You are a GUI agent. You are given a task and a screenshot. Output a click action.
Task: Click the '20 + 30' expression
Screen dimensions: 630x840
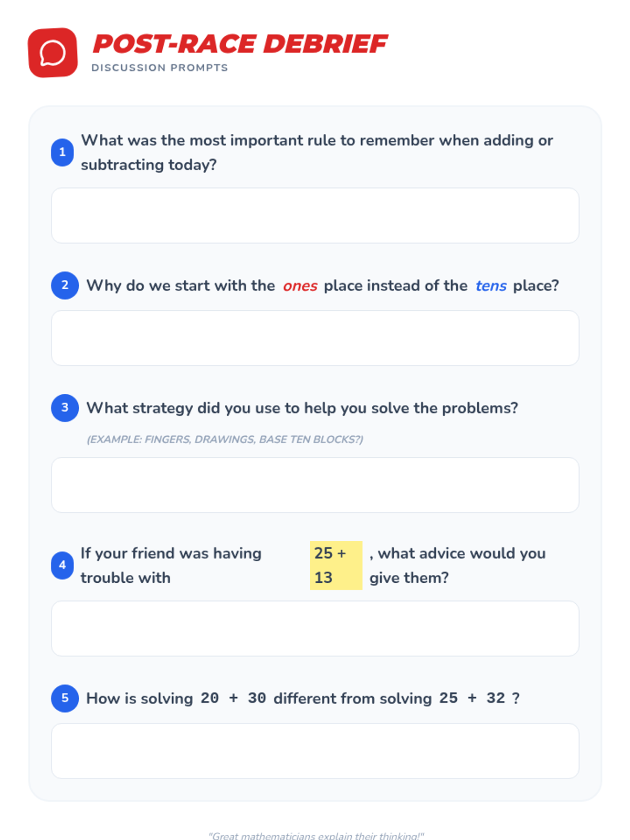tap(233, 698)
